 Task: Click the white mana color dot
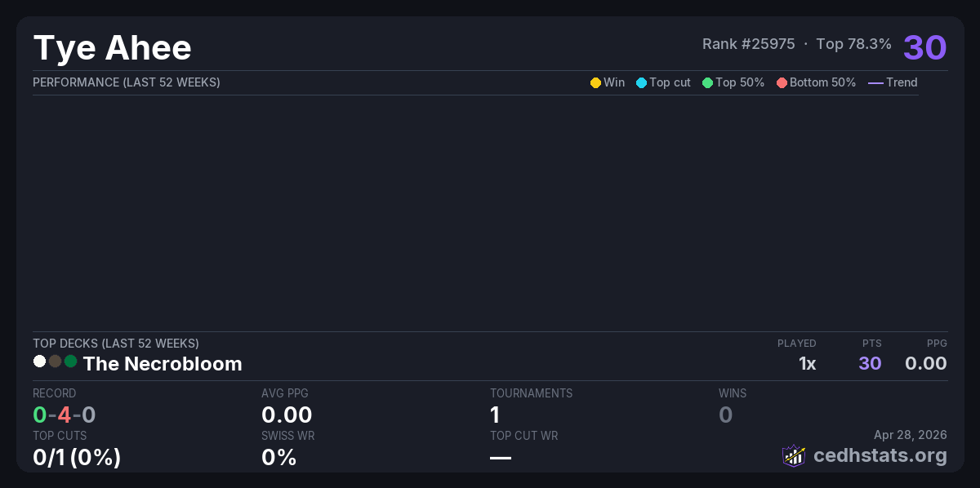tap(39, 361)
